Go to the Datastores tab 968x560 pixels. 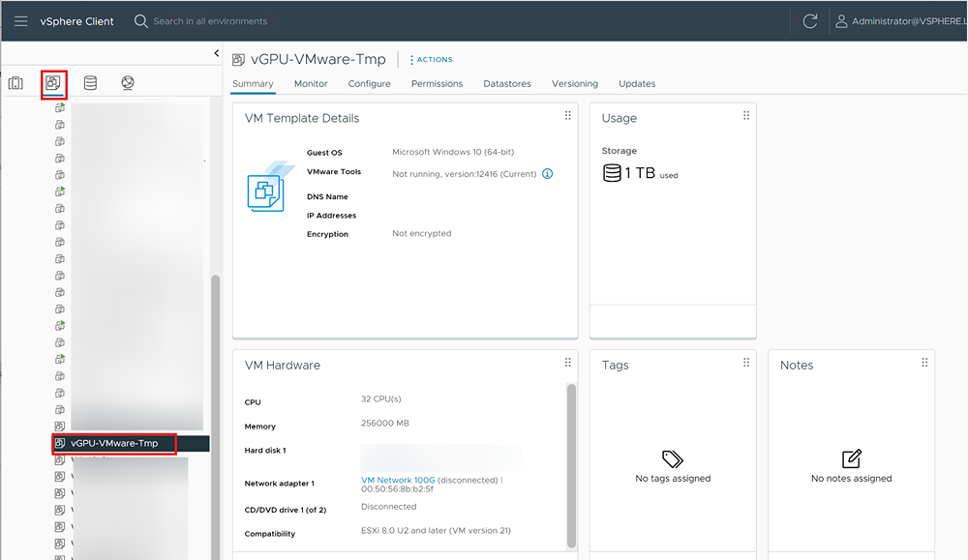click(x=507, y=84)
